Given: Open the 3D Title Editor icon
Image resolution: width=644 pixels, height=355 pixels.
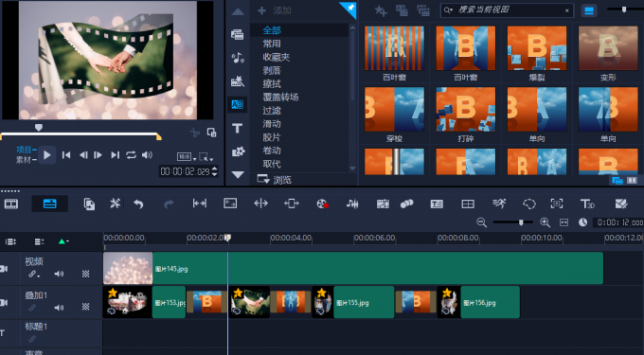Looking at the screenshot, I should pyautogui.click(x=587, y=204).
